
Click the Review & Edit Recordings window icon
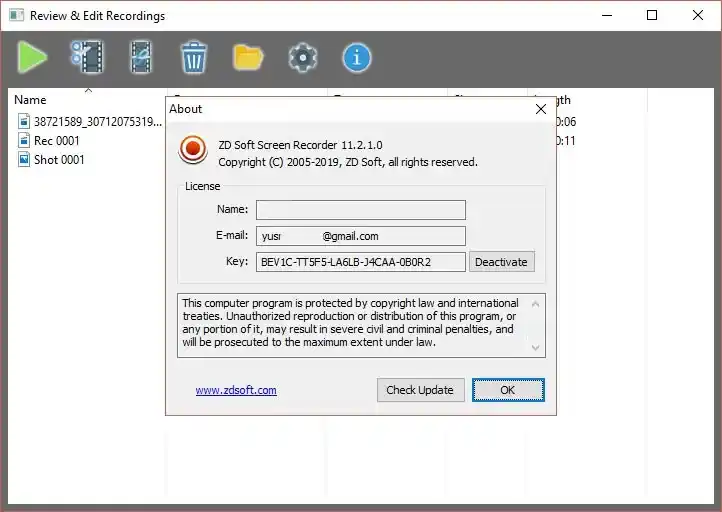point(17,15)
